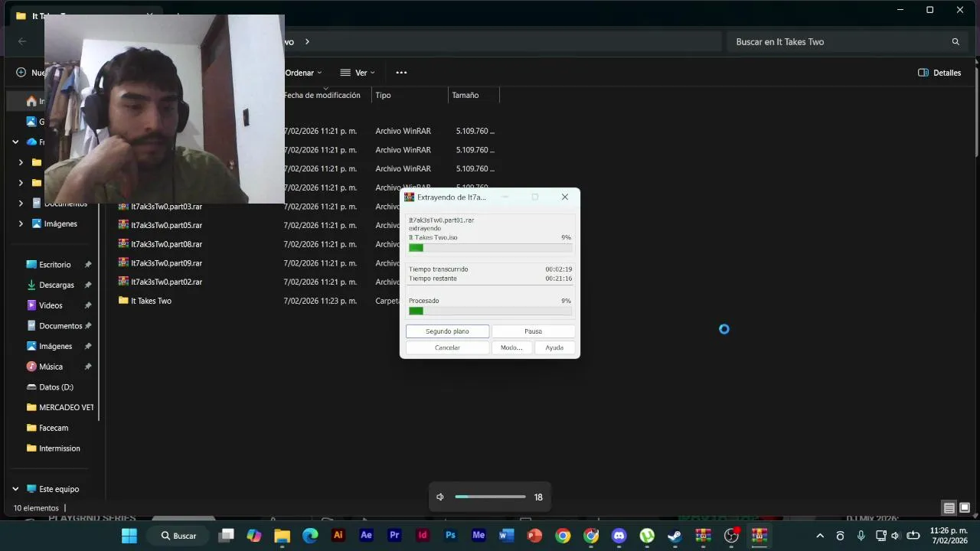
Task: Open Task View from the taskbar
Action: [x=226, y=536]
